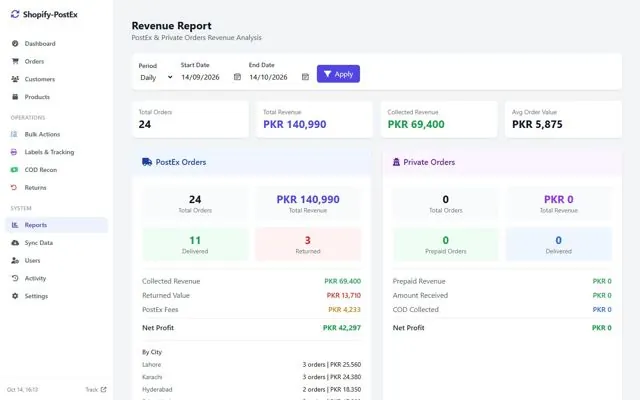Click the Users icon in sidebar
Viewport: 640px width, 400px height.
click(x=15, y=260)
